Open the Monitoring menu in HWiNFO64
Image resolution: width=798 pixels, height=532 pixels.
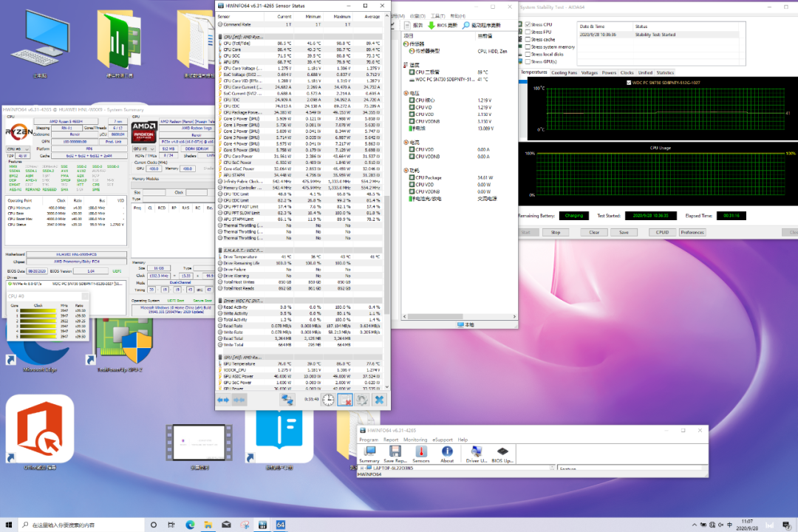(415, 440)
